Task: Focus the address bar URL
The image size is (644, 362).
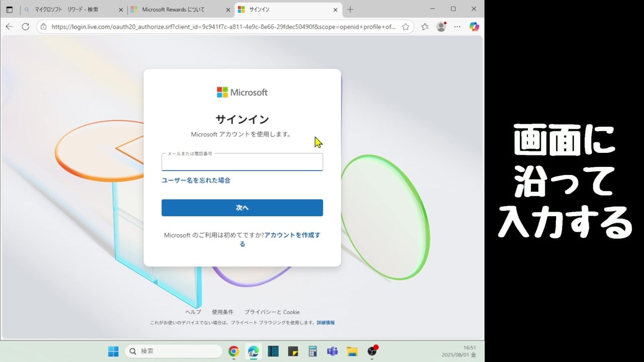Action: [223, 27]
